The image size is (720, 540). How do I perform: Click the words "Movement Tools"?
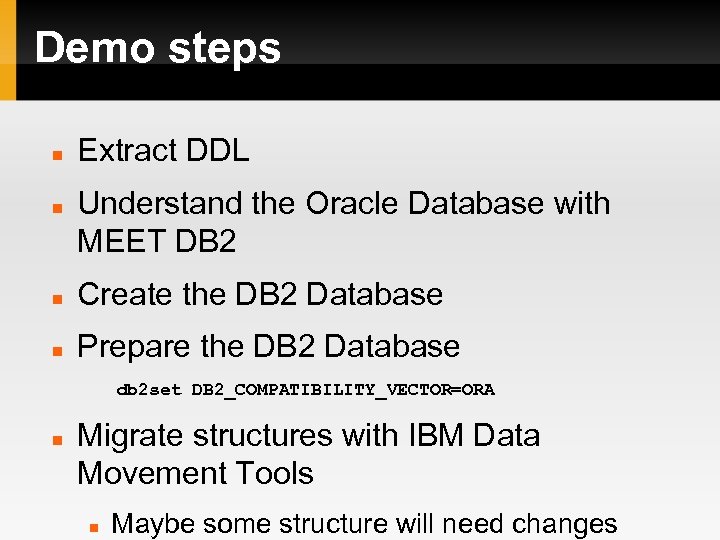tap(195, 473)
